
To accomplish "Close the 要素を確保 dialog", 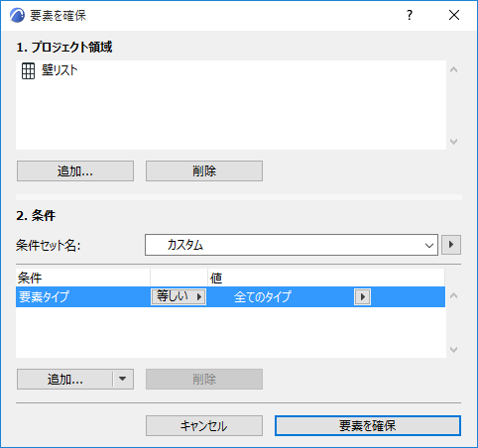I will tap(454, 15).
